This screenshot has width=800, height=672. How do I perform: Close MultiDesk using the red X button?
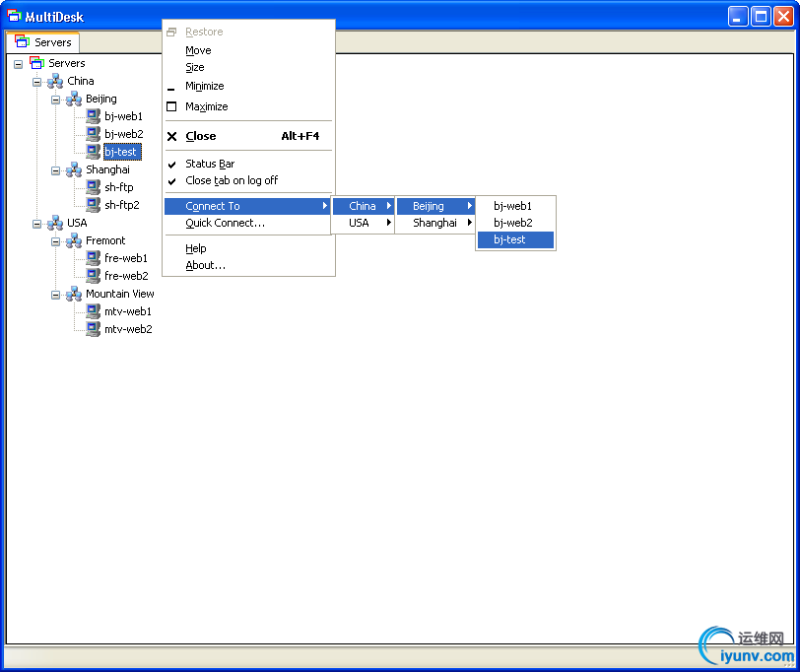tap(783, 17)
